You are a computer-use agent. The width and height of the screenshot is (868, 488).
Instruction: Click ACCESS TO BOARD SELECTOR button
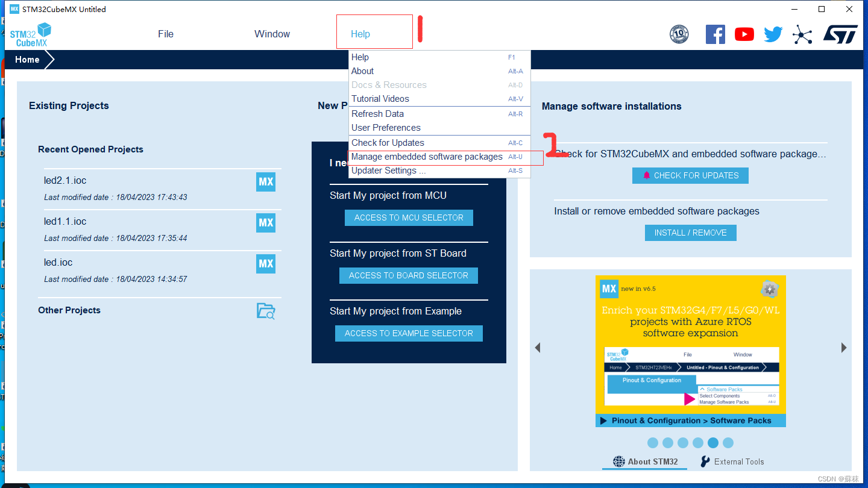coord(409,275)
